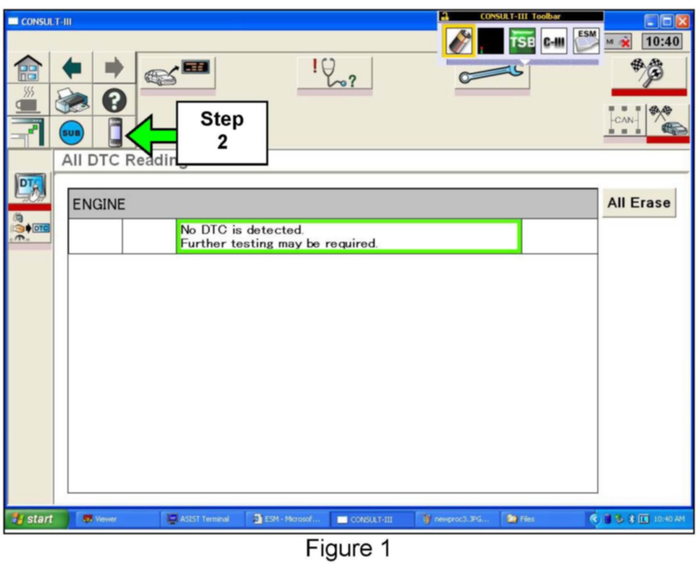Screen dimensions: 700x588
Task: Click the forward right arrow icon
Action: tap(114, 68)
